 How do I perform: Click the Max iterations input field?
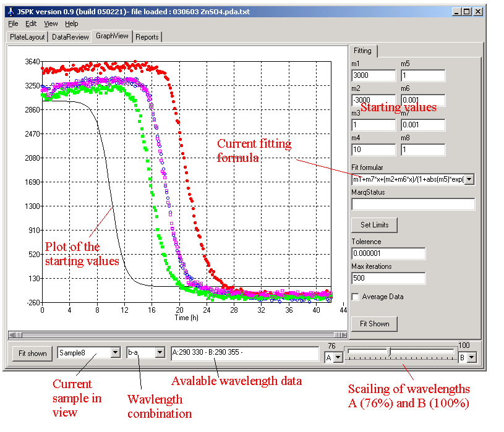coord(388,278)
